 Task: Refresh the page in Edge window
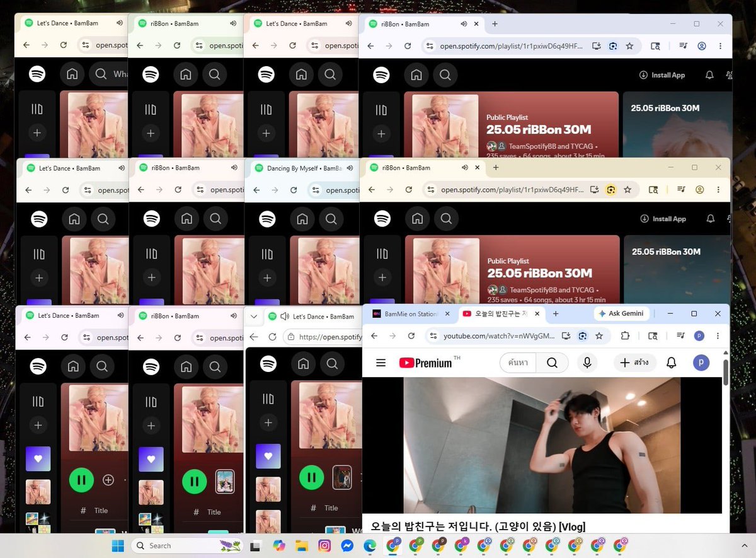coord(272,337)
